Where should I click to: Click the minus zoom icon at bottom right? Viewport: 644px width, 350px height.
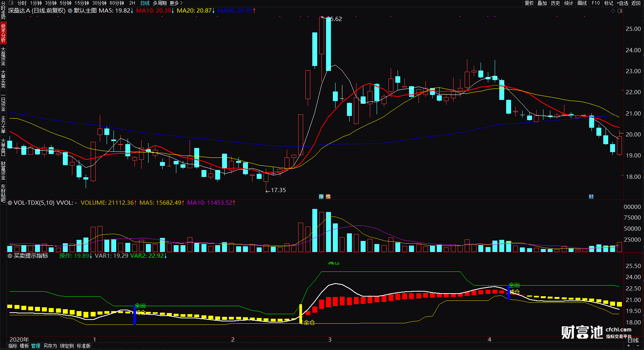point(638,346)
